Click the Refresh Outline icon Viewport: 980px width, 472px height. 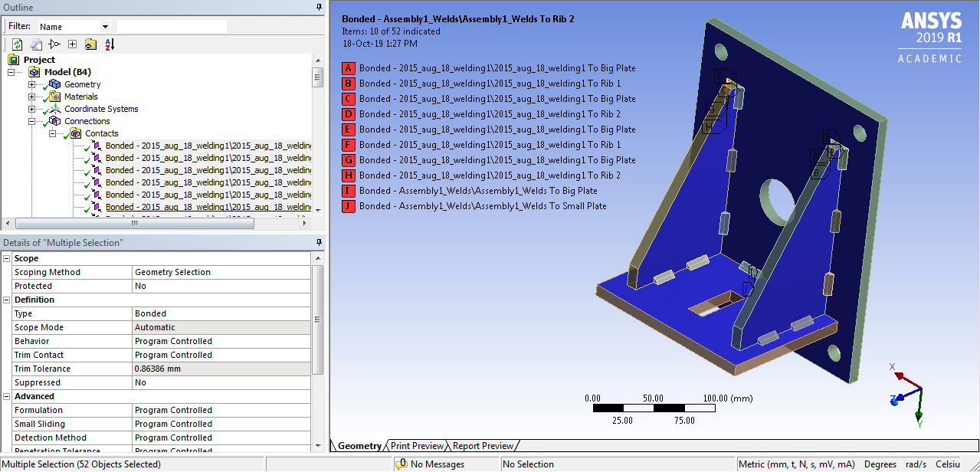pos(17,44)
